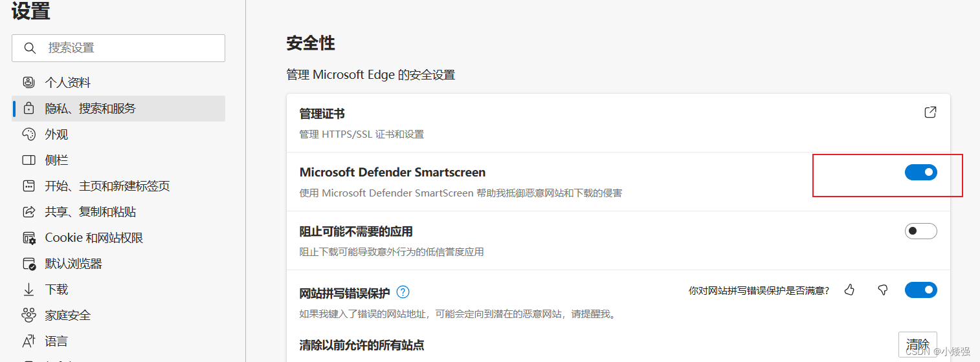
Task: Click the 设置 page title
Action: point(31,11)
